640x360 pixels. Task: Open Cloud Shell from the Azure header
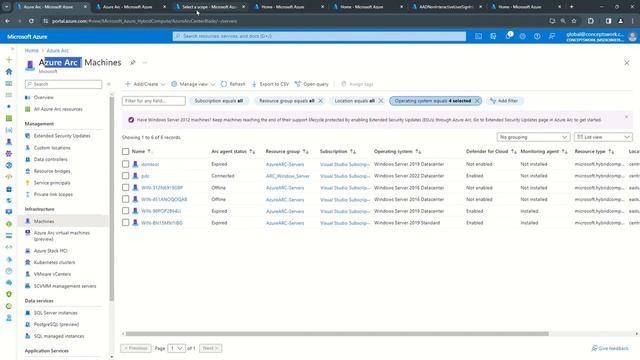pyautogui.click(x=478, y=36)
